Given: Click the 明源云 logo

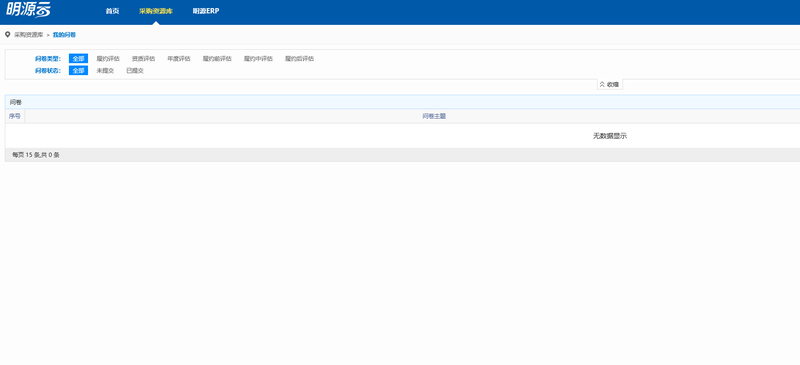Looking at the screenshot, I should [29, 10].
